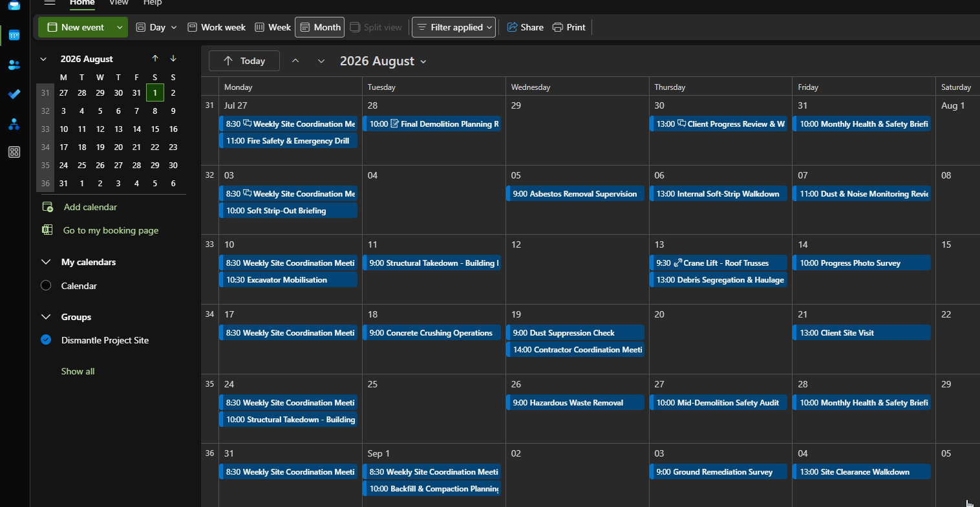
Task: Open Hazardous Waste Removal event
Action: click(x=575, y=402)
